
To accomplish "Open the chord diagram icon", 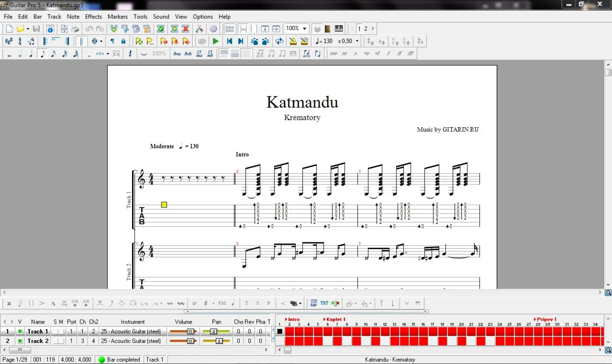I will [314, 303].
